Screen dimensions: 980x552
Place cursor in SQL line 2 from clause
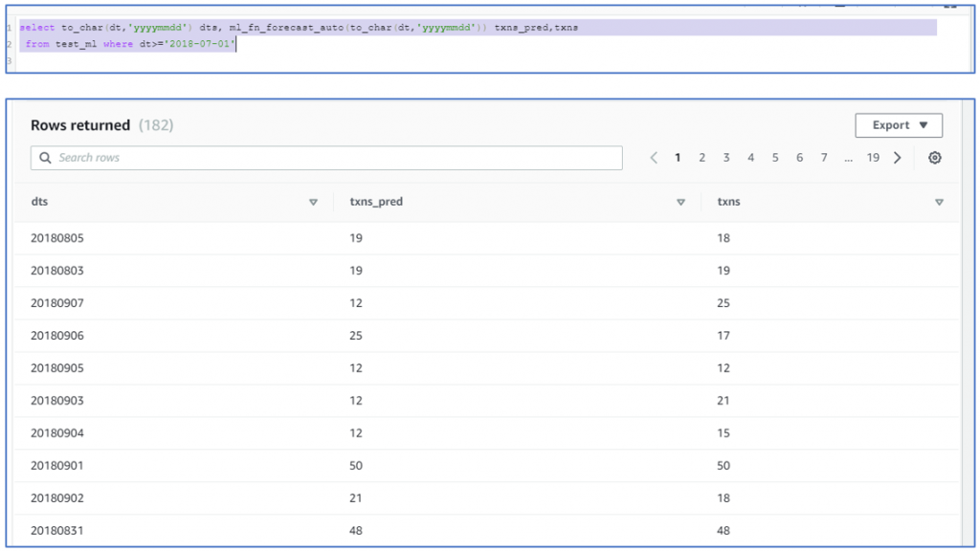130,44
